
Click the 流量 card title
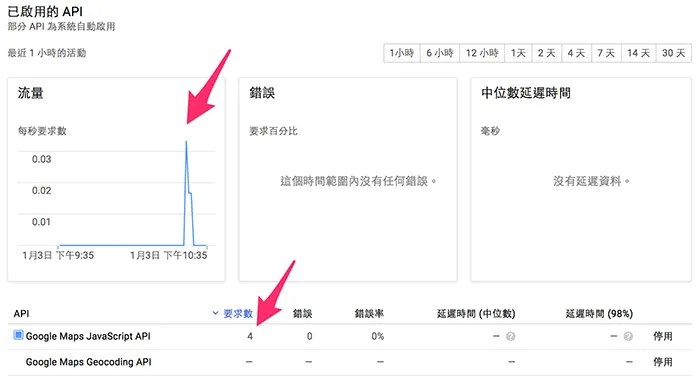coord(30,93)
